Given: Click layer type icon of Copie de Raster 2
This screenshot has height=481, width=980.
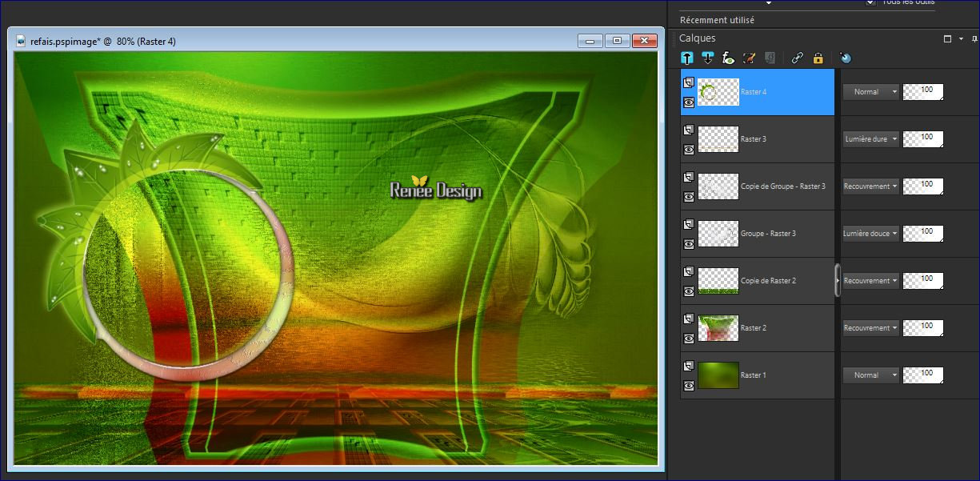Looking at the screenshot, I should click(688, 271).
